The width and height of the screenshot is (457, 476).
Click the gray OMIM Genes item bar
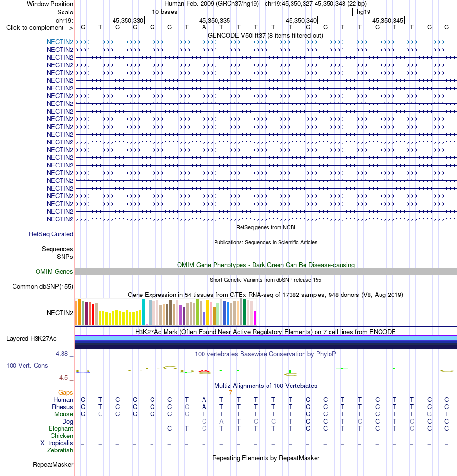tap(266, 272)
